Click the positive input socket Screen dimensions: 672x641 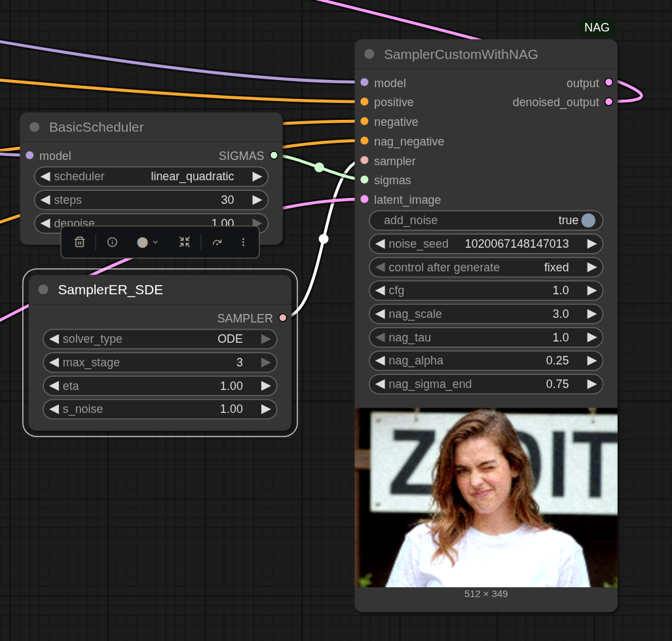[x=365, y=102]
